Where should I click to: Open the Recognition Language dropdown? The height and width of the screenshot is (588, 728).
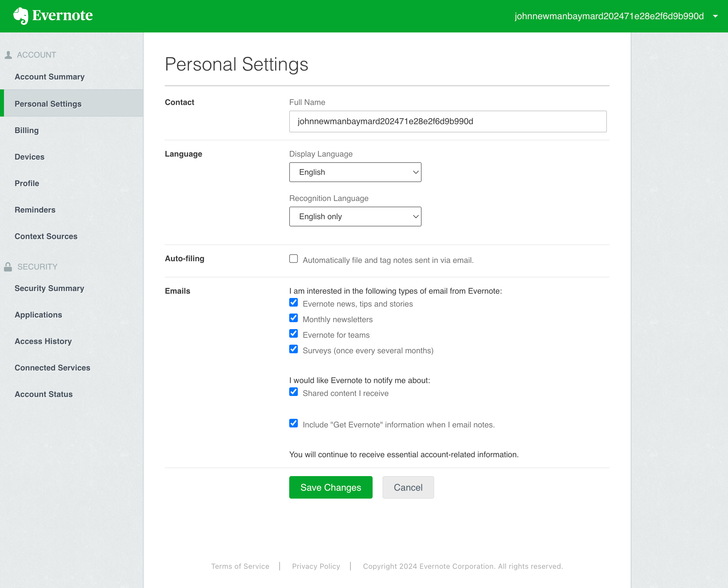pos(355,217)
